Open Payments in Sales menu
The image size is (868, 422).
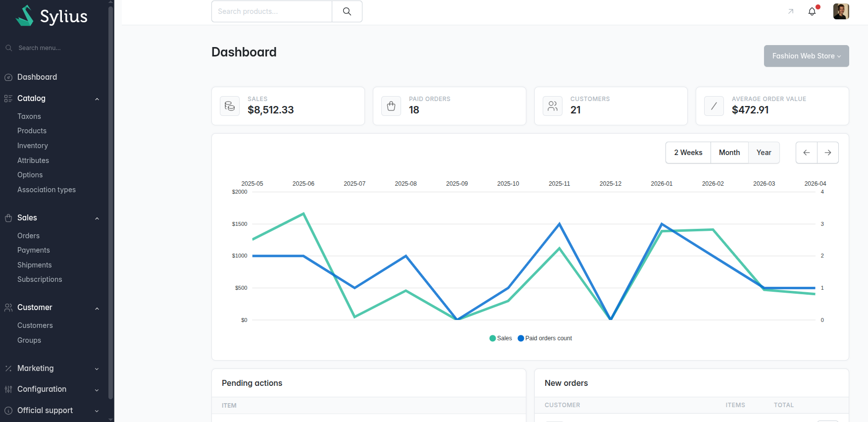[x=34, y=250]
